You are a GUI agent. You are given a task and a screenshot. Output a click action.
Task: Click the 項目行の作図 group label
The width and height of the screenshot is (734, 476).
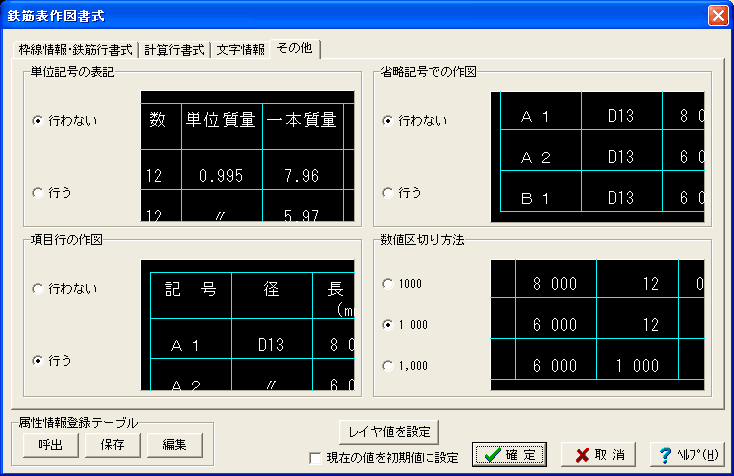coord(66,240)
